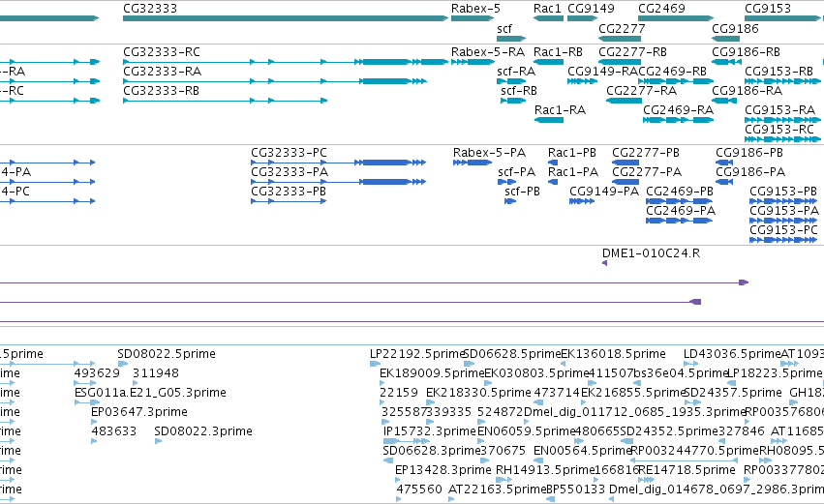The width and height of the screenshot is (824, 504).
Task: Open EST IP15732.3prime
Action: pos(407,441)
